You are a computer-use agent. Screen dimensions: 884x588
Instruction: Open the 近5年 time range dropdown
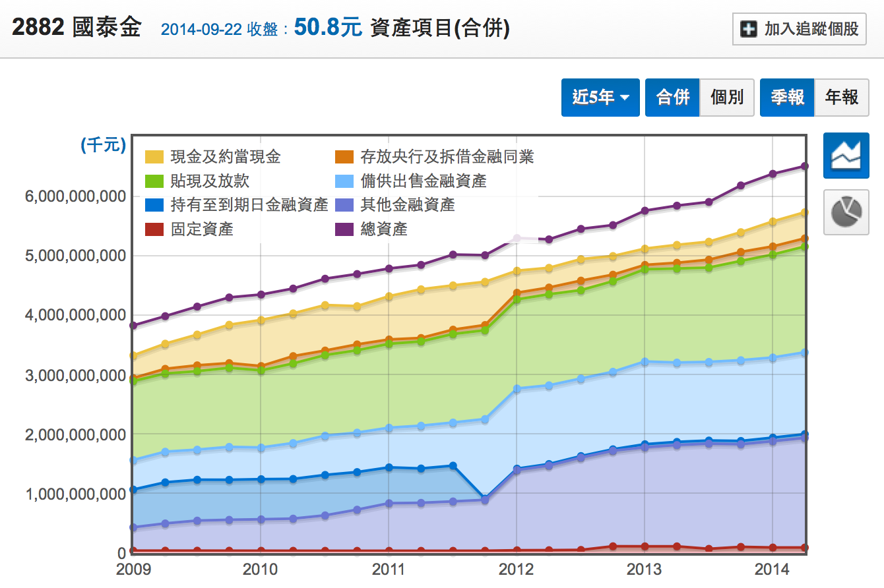[x=600, y=98]
